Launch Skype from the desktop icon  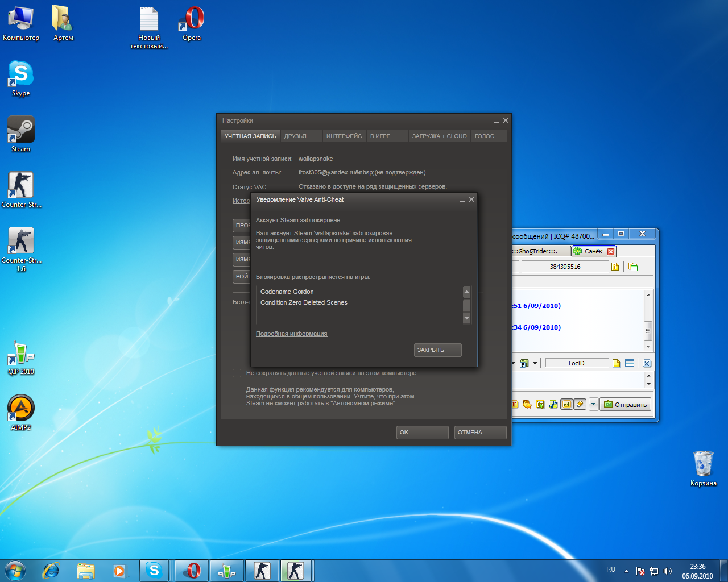coord(21,74)
